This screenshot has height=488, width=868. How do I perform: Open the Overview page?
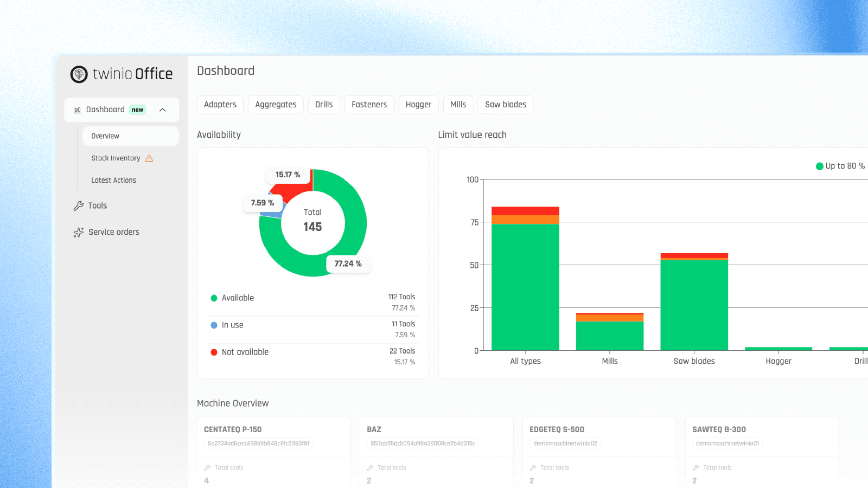pos(131,136)
